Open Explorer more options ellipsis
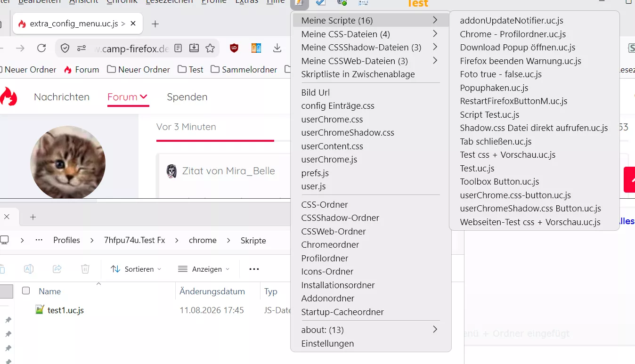Screen dimensions: 635x364 coord(254,269)
